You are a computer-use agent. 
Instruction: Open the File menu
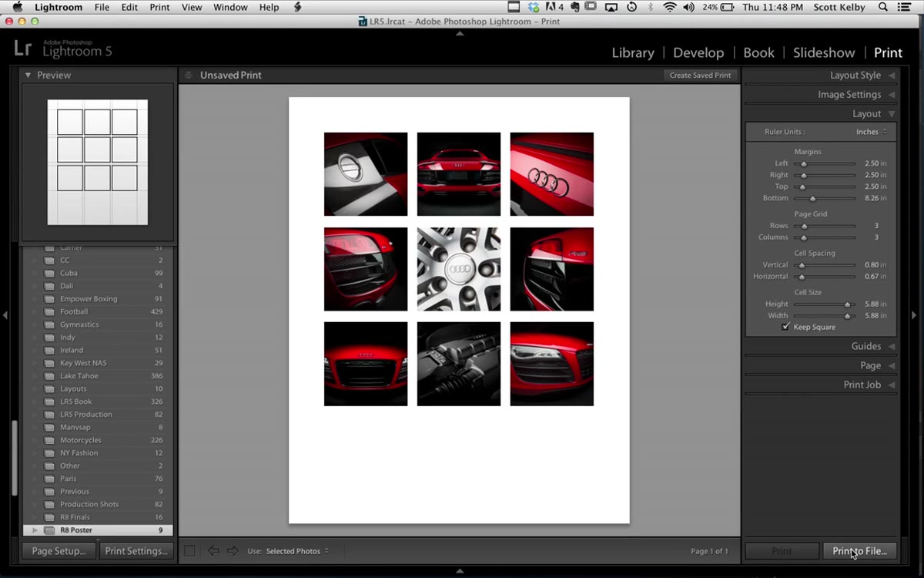(102, 7)
